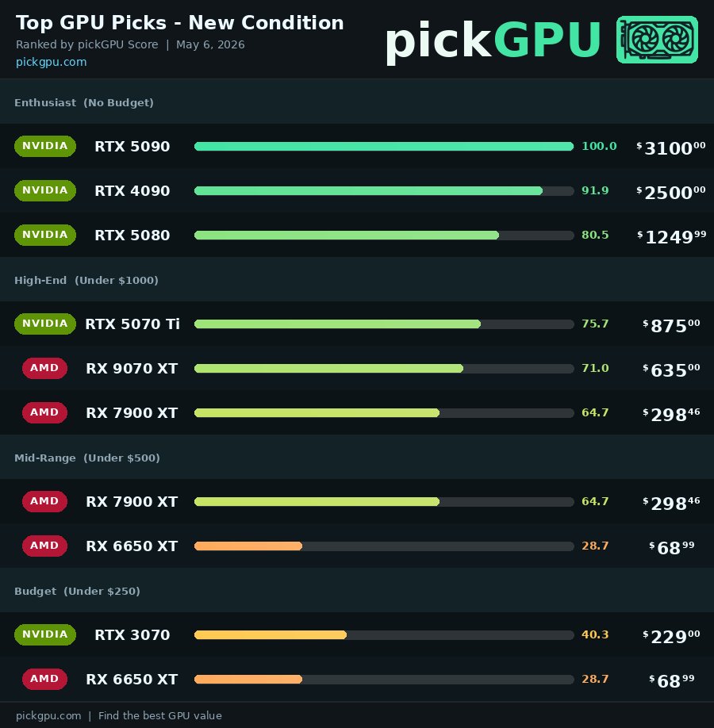The height and width of the screenshot is (728, 714).
Task: Click the NVIDIA badge beside RTX 4090
Action: click(45, 190)
